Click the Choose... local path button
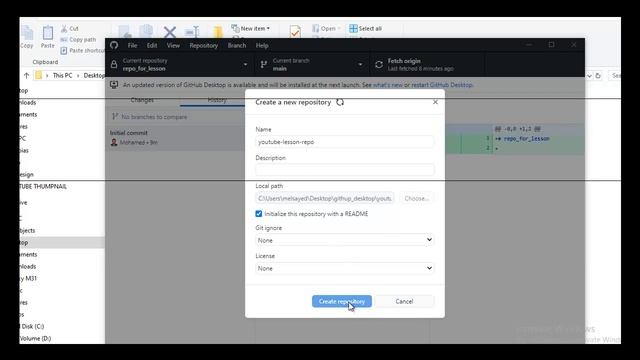Viewport: 640px width, 360px height. (416, 198)
